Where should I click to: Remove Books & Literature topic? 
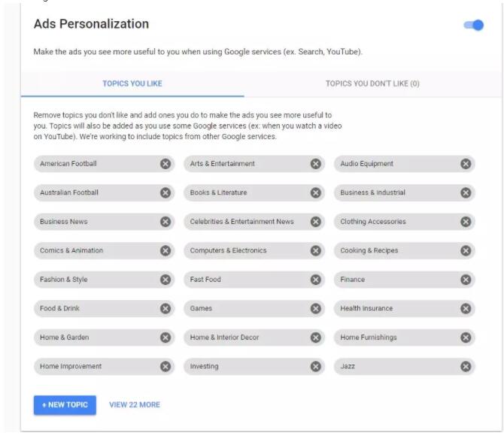pyautogui.click(x=316, y=192)
